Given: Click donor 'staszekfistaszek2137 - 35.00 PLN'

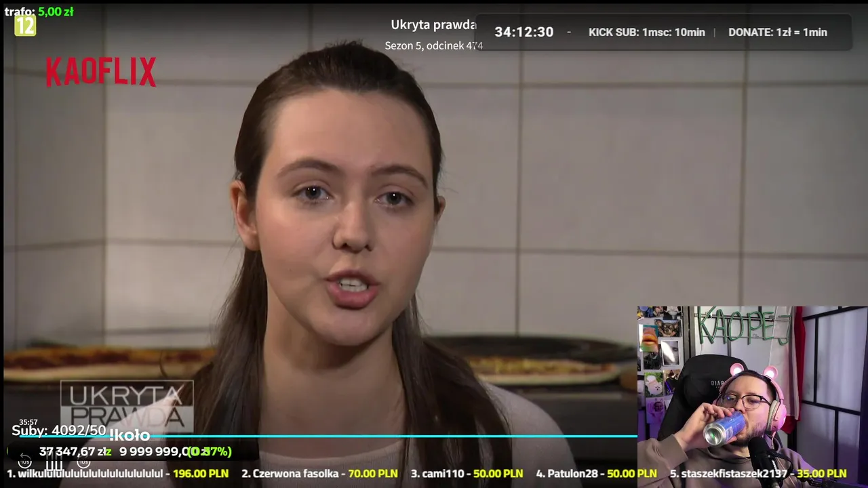Looking at the screenshot, I should click(757, 474).
